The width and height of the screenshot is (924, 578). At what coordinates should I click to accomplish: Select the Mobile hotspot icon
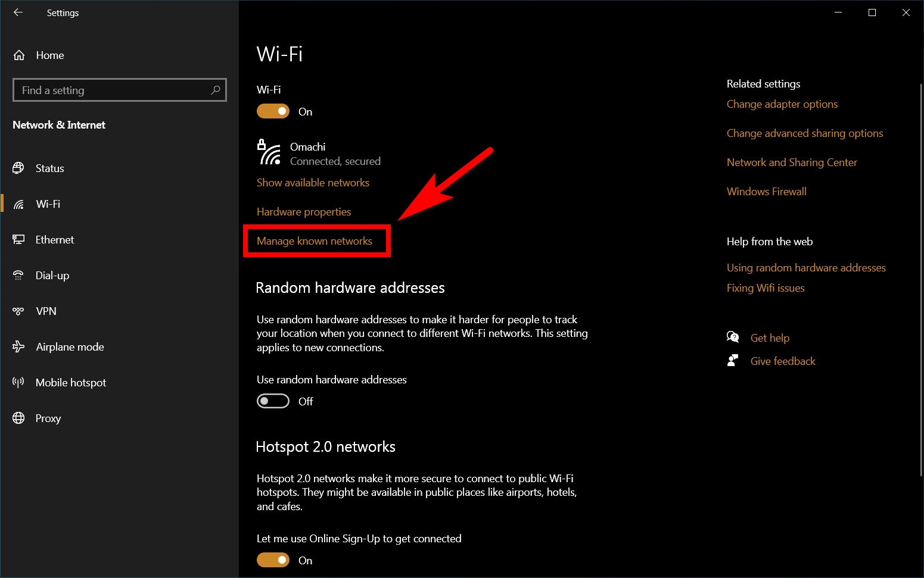18,382
